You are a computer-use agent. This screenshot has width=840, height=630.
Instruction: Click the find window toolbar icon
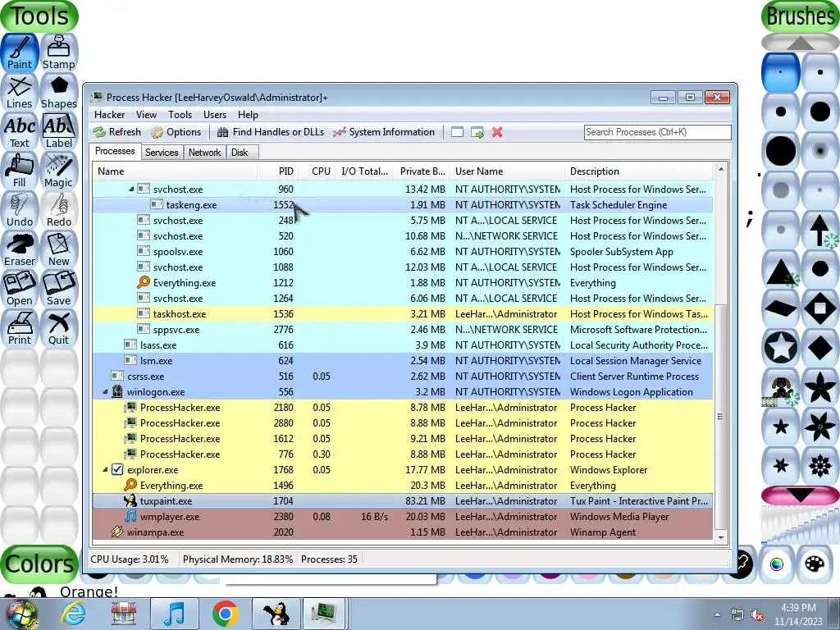click(457, 132)
